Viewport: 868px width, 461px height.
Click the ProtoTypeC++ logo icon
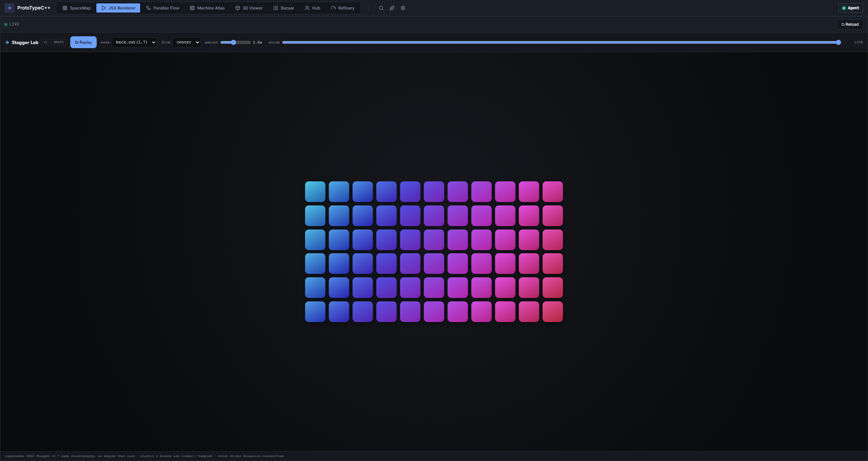tap(10, 8)
